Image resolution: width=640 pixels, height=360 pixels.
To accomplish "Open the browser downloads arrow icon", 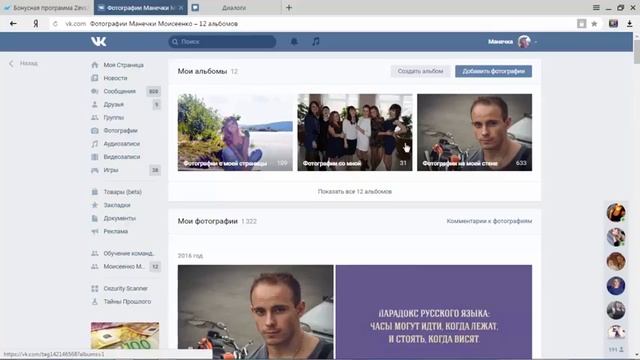I will 629,24.
